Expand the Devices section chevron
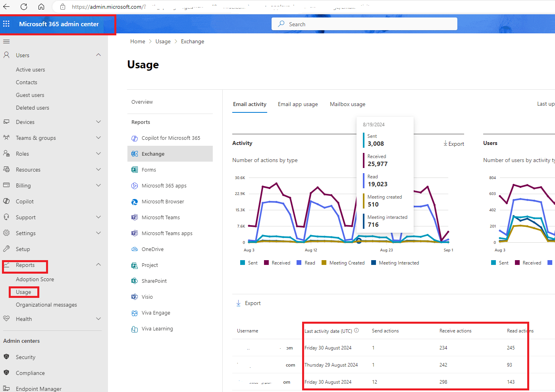Image resolution: width=555 pixels, height=392 pixels. 98,122
